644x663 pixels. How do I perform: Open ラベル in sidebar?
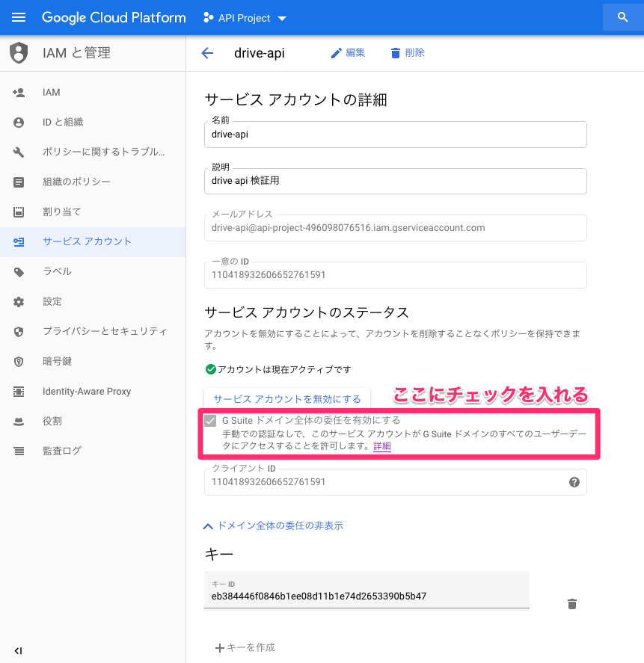93,271
